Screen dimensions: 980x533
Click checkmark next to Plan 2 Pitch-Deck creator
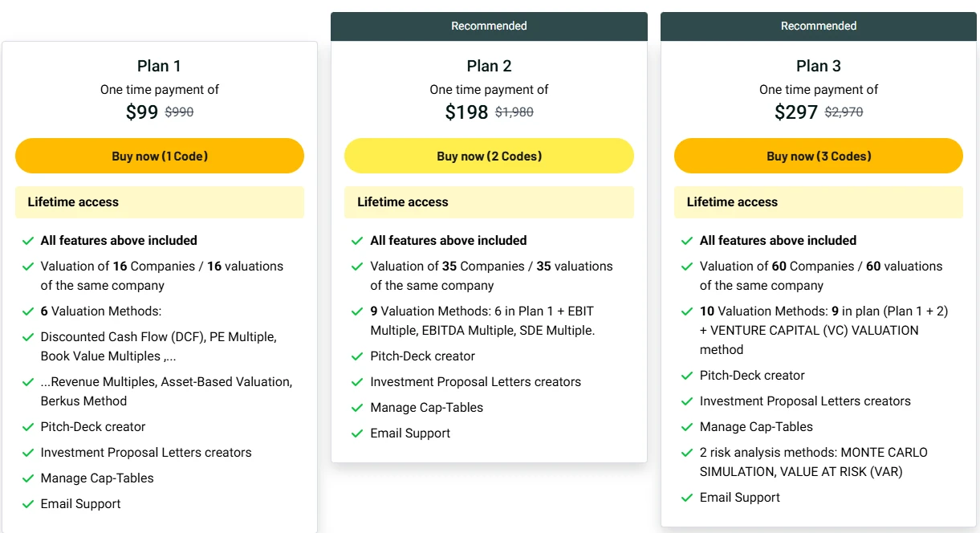point(357,356)
